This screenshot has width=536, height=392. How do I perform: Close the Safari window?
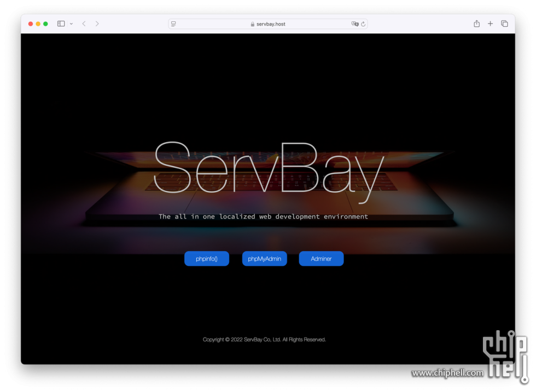(31, 24)
